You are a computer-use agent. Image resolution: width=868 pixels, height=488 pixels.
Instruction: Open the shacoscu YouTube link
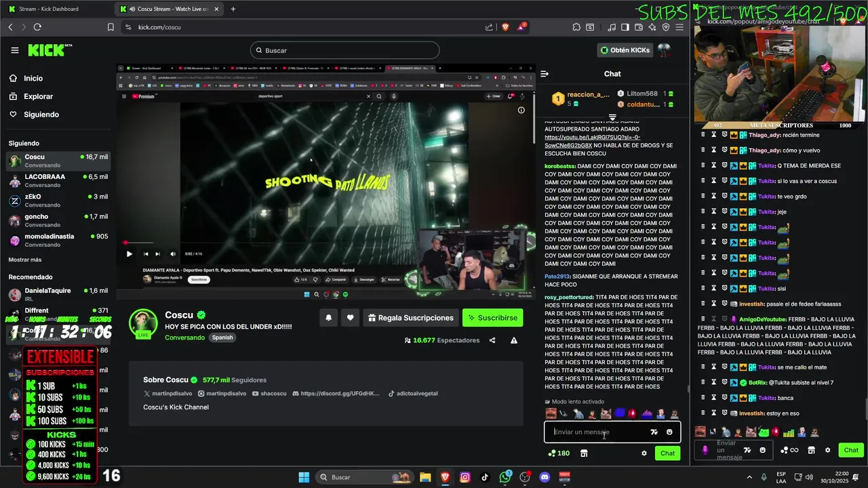pos(269,394)
